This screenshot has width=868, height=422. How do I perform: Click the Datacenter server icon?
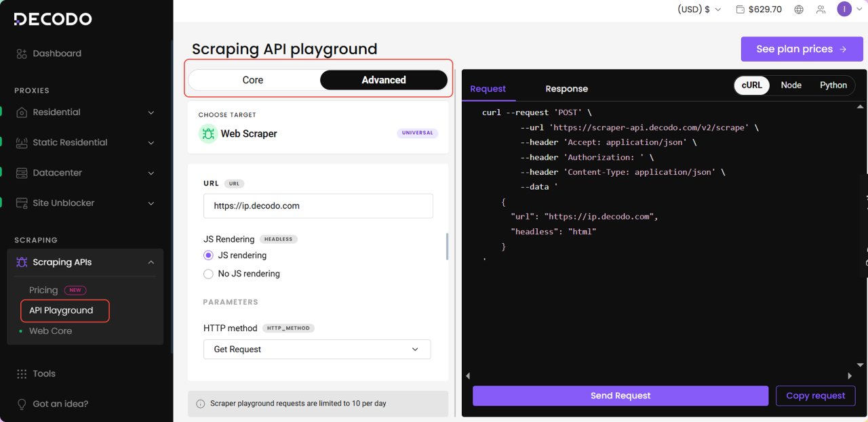[22, 173]
